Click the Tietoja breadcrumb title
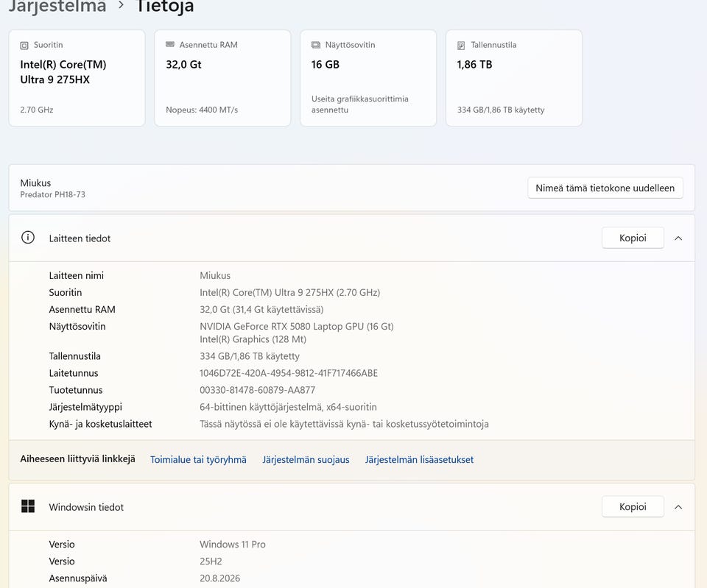Viewport: 707px width, 588px height. tap(165, 7)
